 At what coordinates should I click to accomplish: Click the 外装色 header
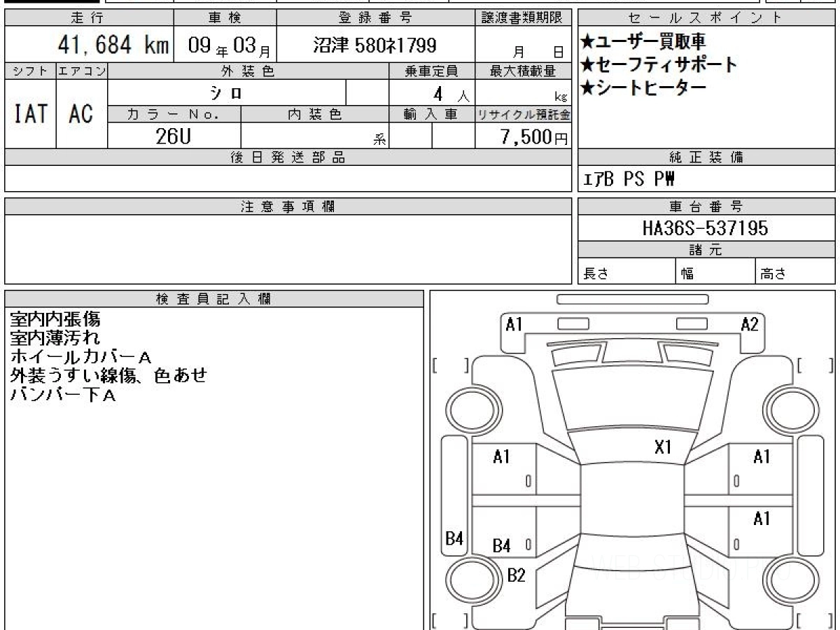(x=248, y=71)
